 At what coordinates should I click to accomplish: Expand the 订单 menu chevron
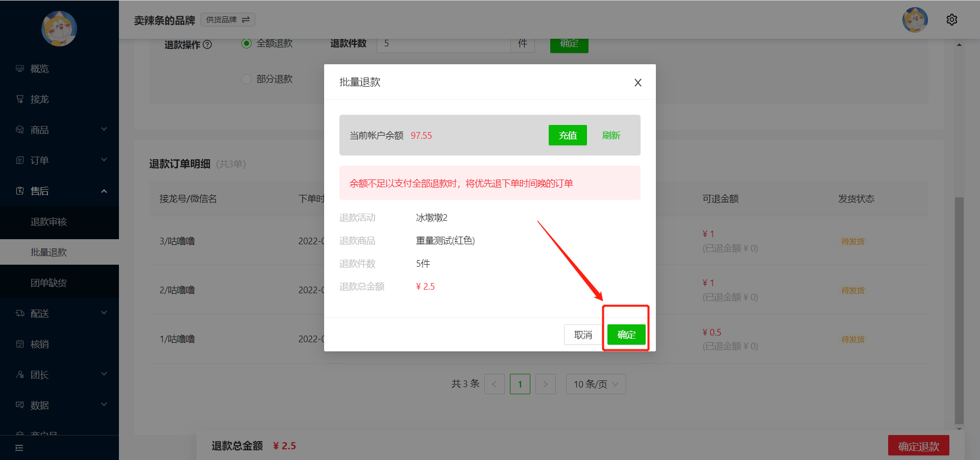[x=104, y=160]
